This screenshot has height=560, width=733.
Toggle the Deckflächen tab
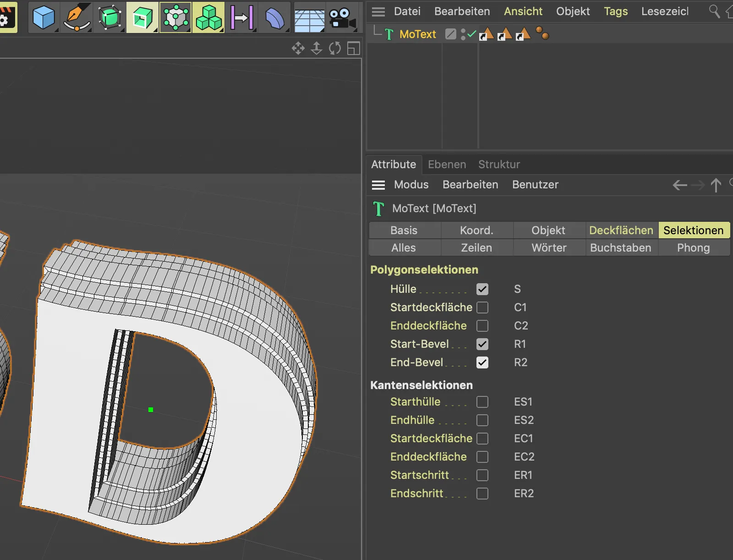click(621, 230)
